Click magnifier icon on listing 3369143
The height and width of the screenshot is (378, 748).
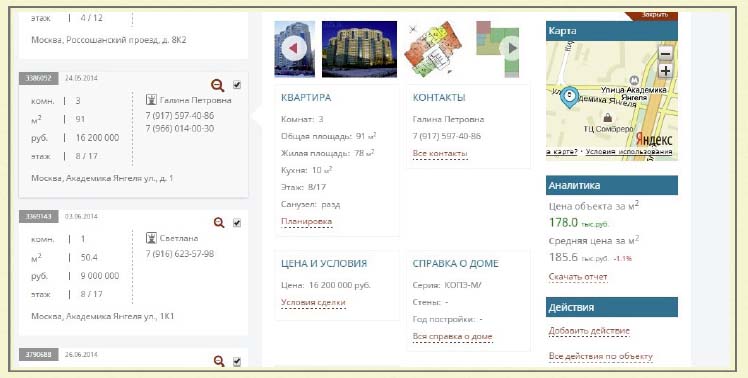[219, 223]
